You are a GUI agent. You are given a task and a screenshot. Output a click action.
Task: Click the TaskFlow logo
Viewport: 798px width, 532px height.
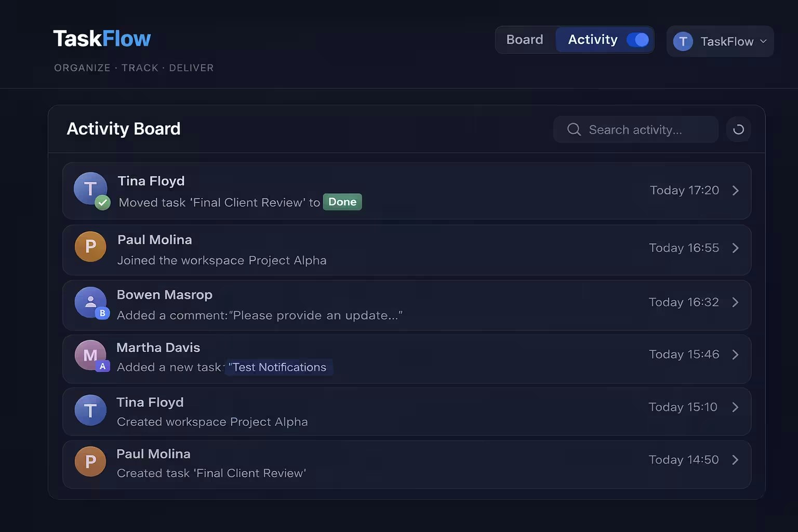[102, 38]
